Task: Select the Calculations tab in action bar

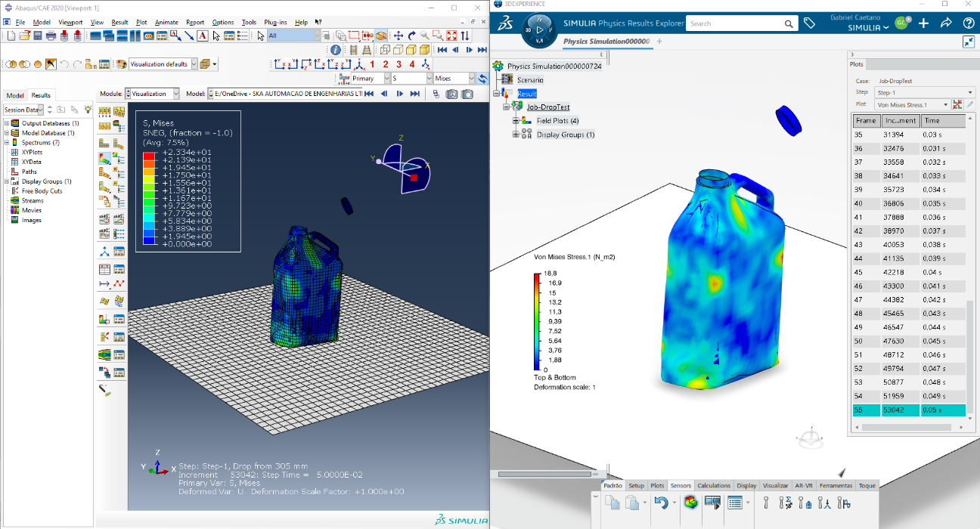Action: pos(714,486)
